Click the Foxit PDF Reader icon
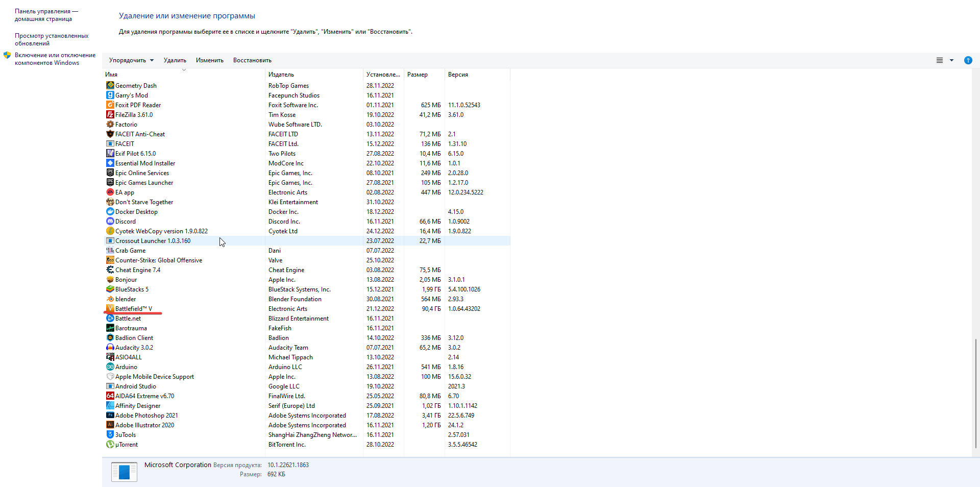 pyautogui.click(x=110, y=105)
